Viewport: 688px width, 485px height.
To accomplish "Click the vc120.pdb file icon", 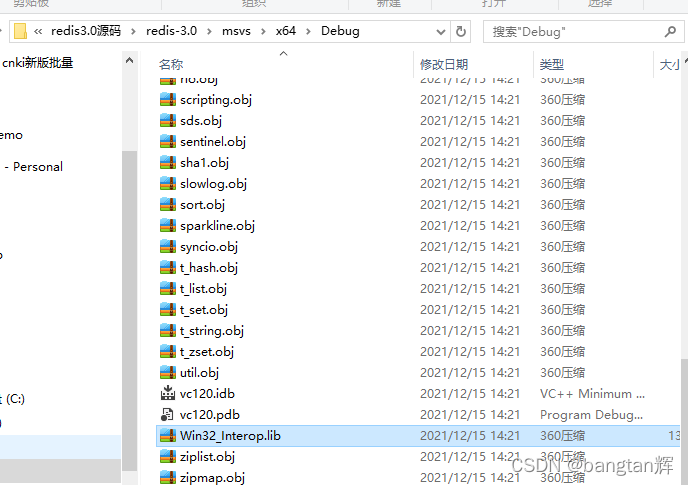I will coord(168,414).
